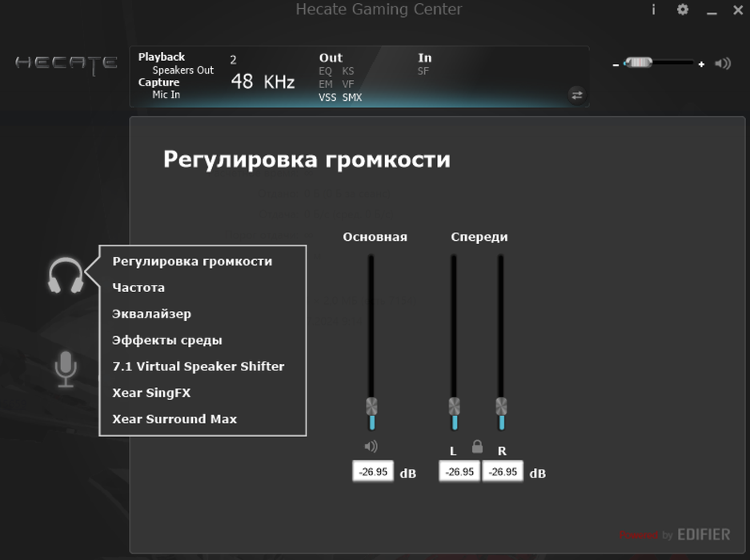
Task: Click the EM indicator under Out
Action: [x=326, y=84]
